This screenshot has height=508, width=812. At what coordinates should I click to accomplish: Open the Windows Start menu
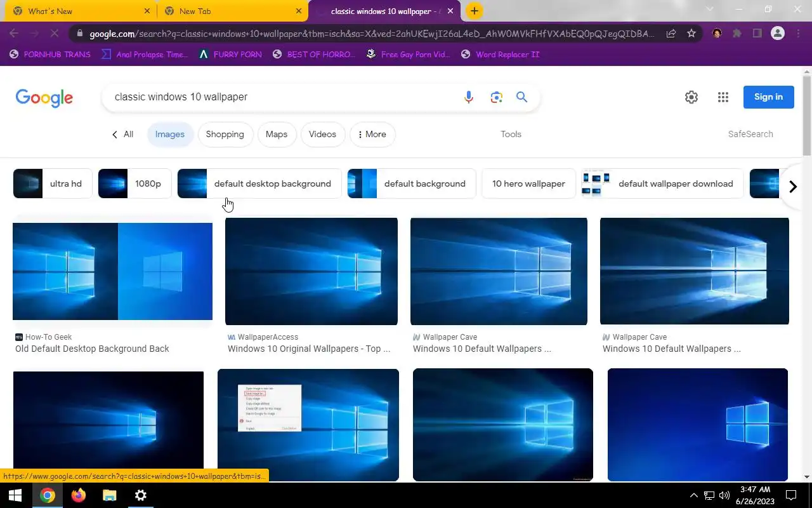click(x=15, y=495)
